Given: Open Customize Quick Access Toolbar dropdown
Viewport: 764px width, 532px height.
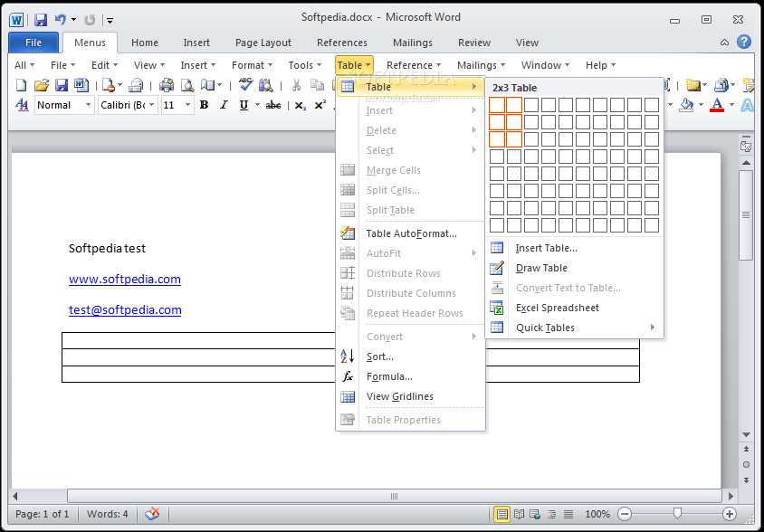Looking at the screenshot, I should (110, 20).
